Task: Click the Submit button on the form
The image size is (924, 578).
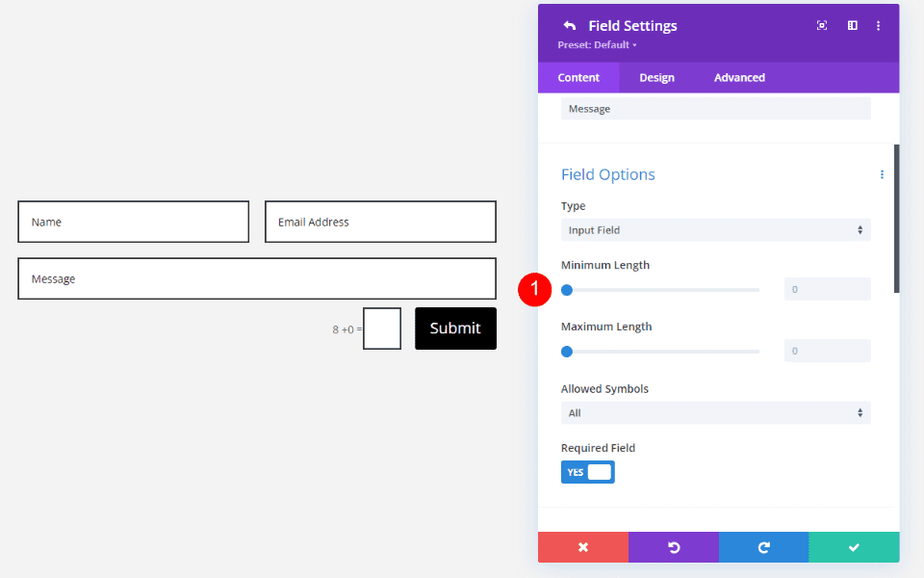Action: click(x=455, y=328)
